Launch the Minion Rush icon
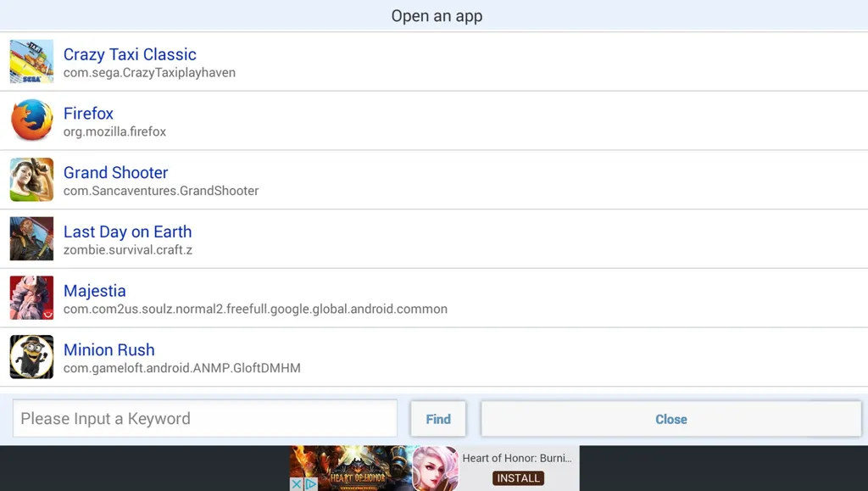Viewport: 868px width, 491px height. click(x=31, y=357)
